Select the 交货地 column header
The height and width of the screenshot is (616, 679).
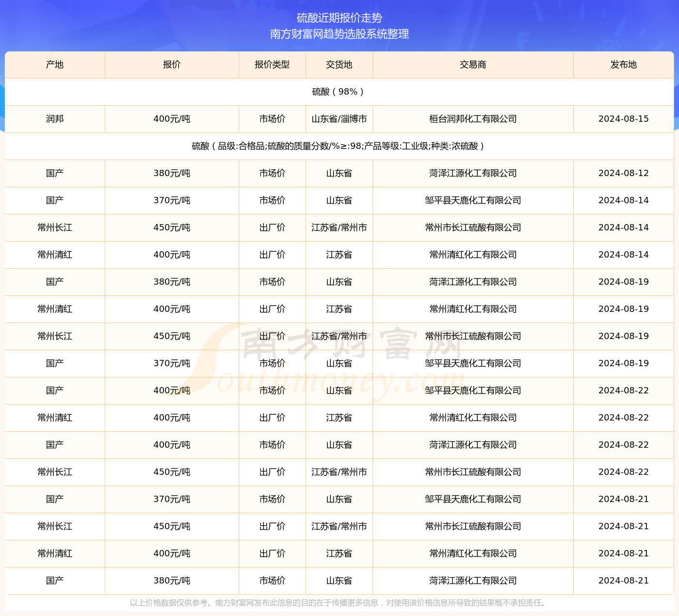point(339,65)
